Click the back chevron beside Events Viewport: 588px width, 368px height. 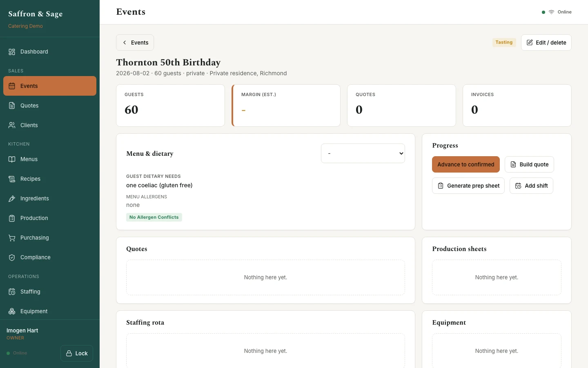125,43
